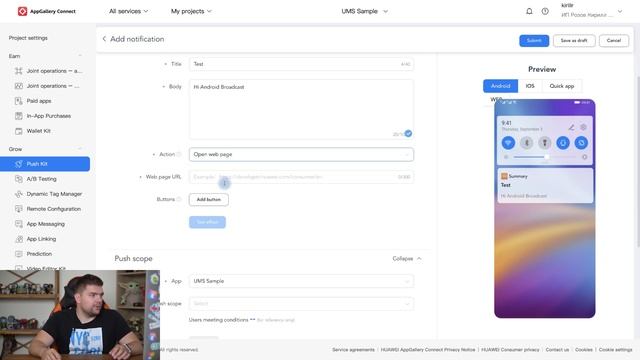Open the HUAWEI Consumer privacy footer link

click(x=510, y=350)
